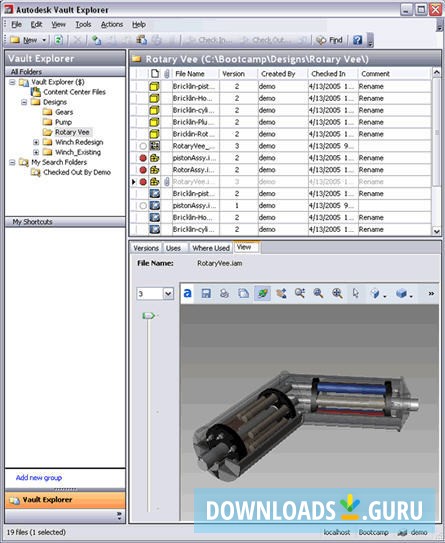Expand the Winch Redesign folder
This screenshot has height=543, width=445.
36,142
